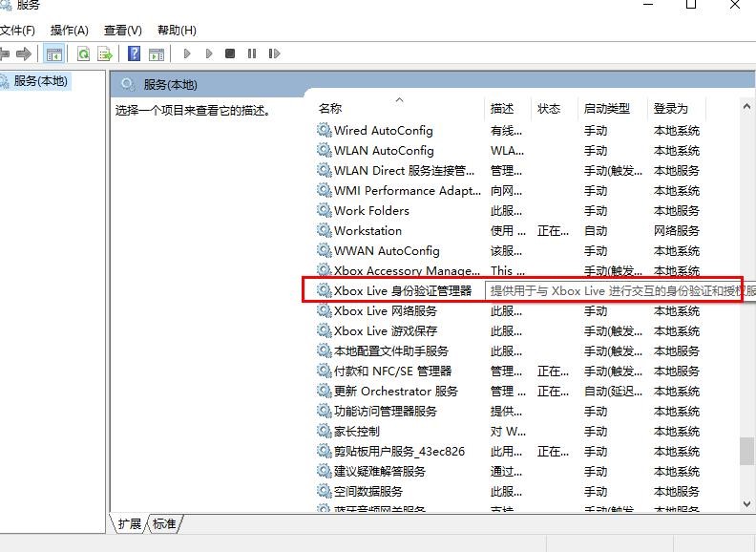This screenshot has height=552, width=756.
Task: Sort list by 名称 column header
Action: (x=330, y=109)
